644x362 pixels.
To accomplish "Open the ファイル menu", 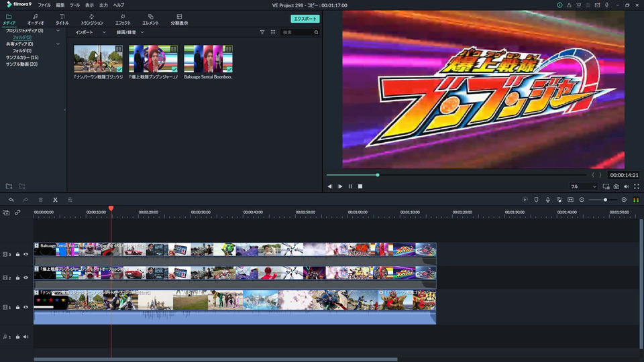I will pyautogui.click(x=44, y=5).
